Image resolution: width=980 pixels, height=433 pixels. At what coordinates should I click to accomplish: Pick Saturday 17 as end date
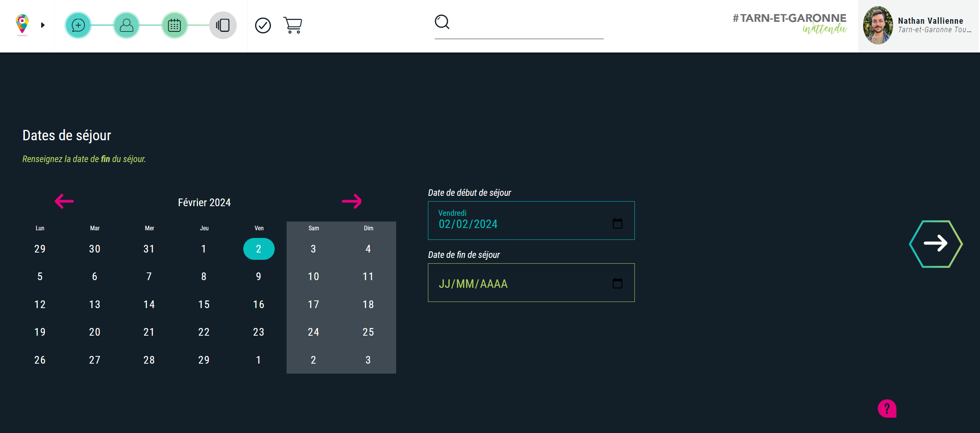coord(313,305)
